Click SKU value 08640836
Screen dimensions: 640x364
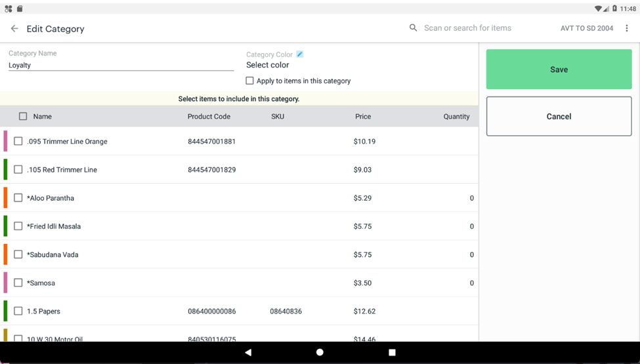coord(286,312)
